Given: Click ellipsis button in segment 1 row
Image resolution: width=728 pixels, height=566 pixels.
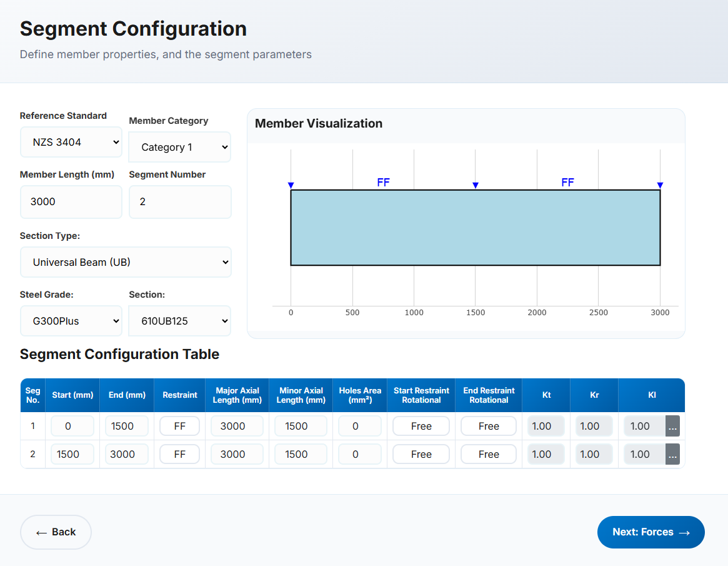Looking at the screenshot, I should point(672,427).
